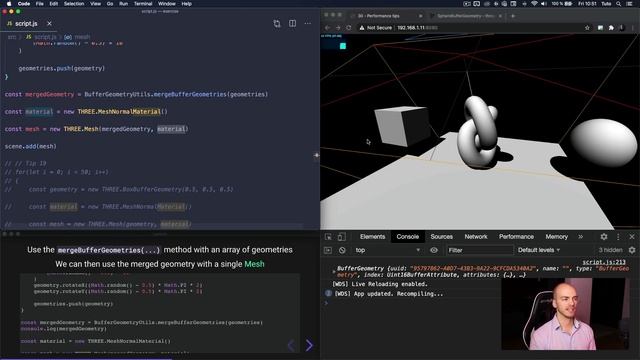Open the Run menu
640x360 pixels.
[x=123, y=4]
